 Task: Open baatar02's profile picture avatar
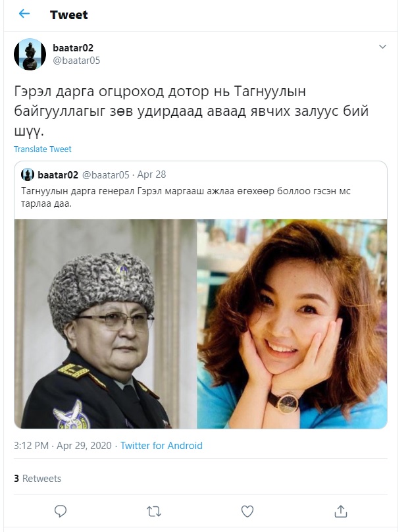click(30, 54)
